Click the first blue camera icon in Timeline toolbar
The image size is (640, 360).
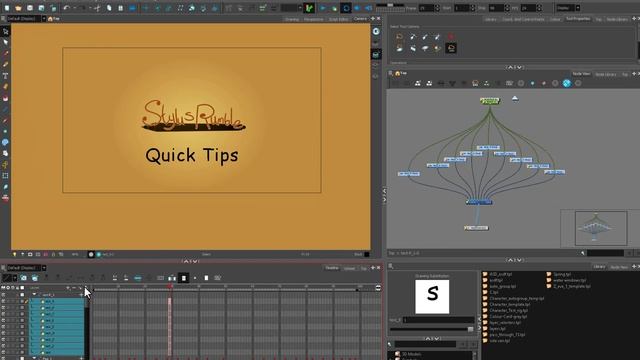pos(24,278)
